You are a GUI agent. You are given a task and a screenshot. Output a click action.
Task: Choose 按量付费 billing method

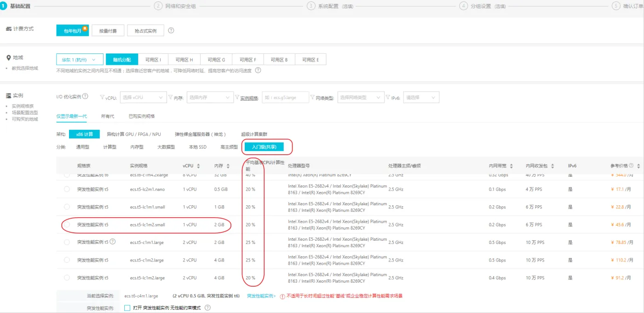tap(108, 31)
